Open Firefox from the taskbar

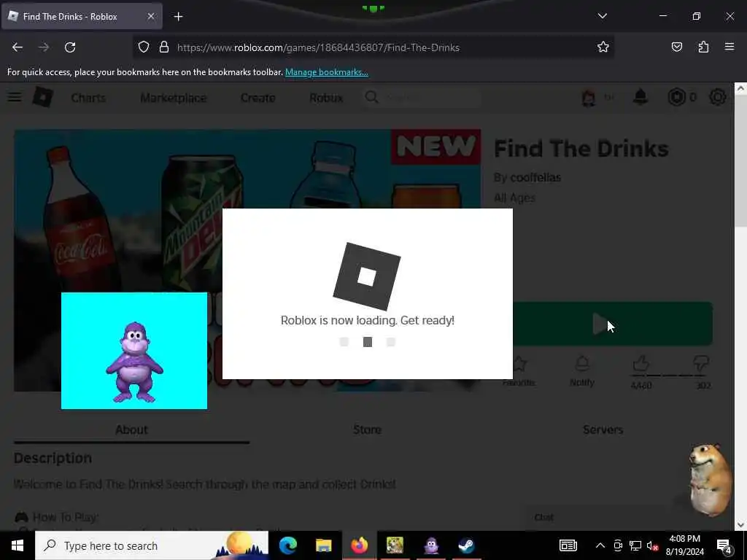point(359,545)
